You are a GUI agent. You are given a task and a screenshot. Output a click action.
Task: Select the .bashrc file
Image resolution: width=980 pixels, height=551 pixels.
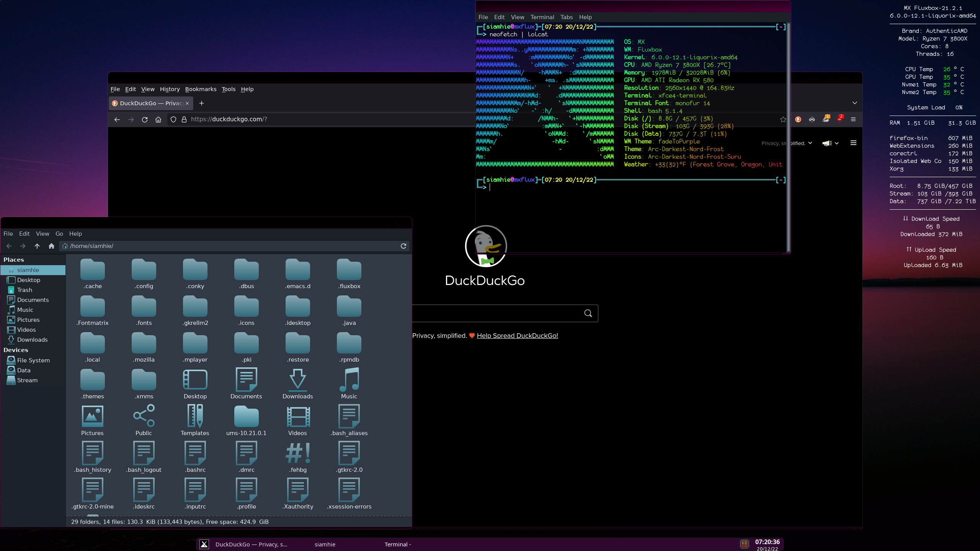[195, 457]
